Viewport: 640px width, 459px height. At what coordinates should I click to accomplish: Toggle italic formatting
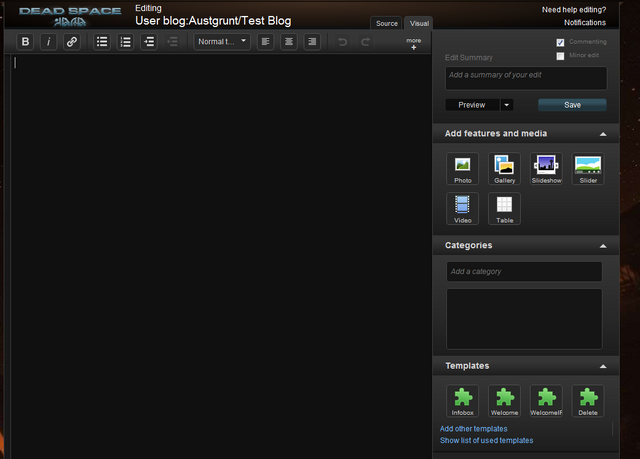point(49,42)
